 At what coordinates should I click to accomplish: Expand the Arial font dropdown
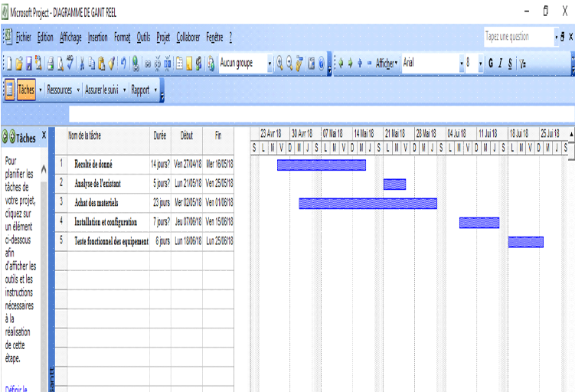point(462,64)
